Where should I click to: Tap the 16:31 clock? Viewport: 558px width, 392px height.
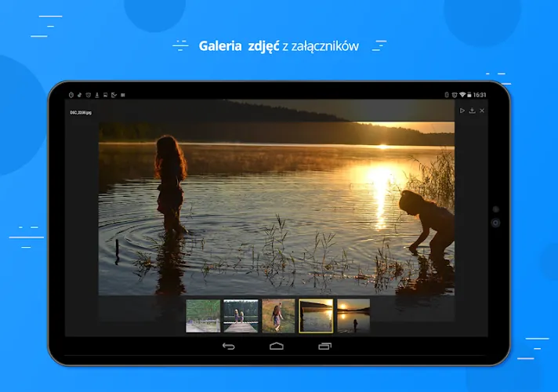[480, 95]
